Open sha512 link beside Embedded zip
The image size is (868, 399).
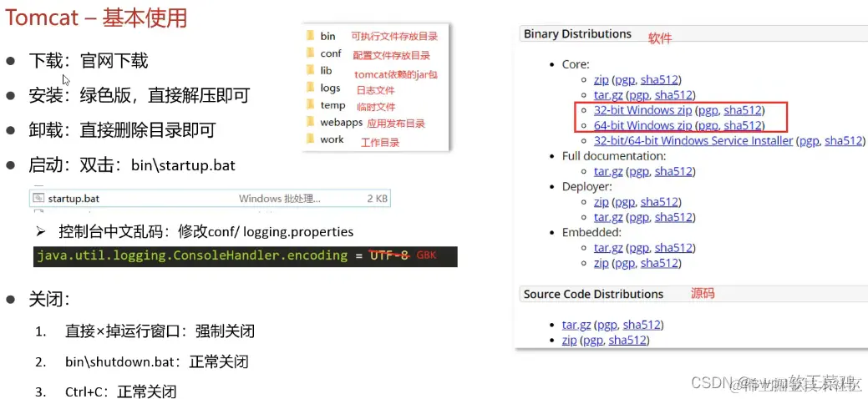(x=659, y=264)
